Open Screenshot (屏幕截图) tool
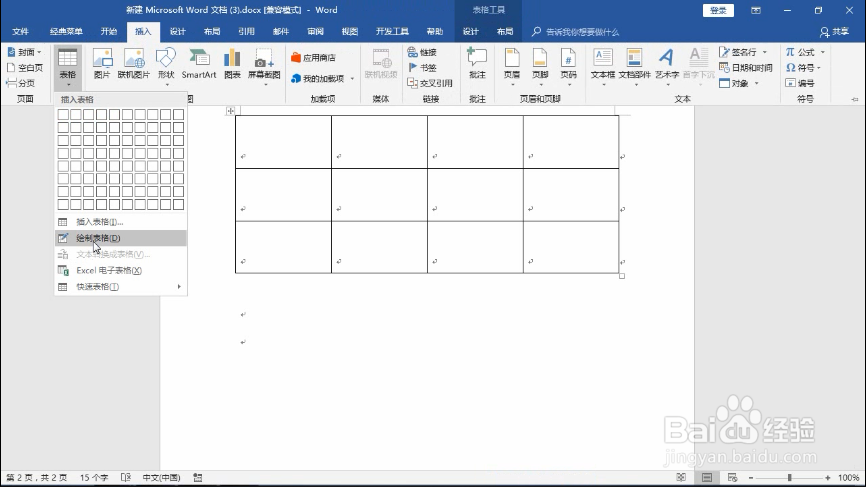 (x=264, y=67)
